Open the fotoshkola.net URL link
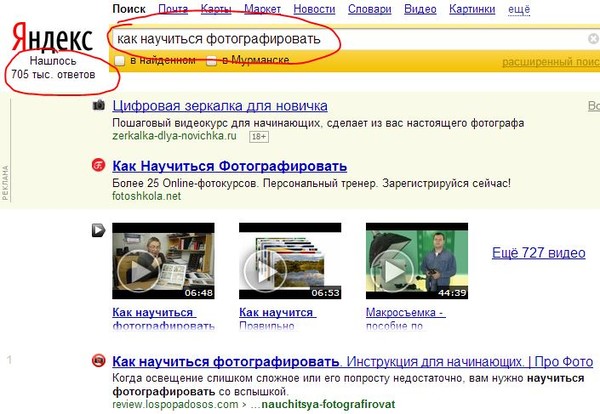This screenshot has width=600, height=414. point(147,196)
